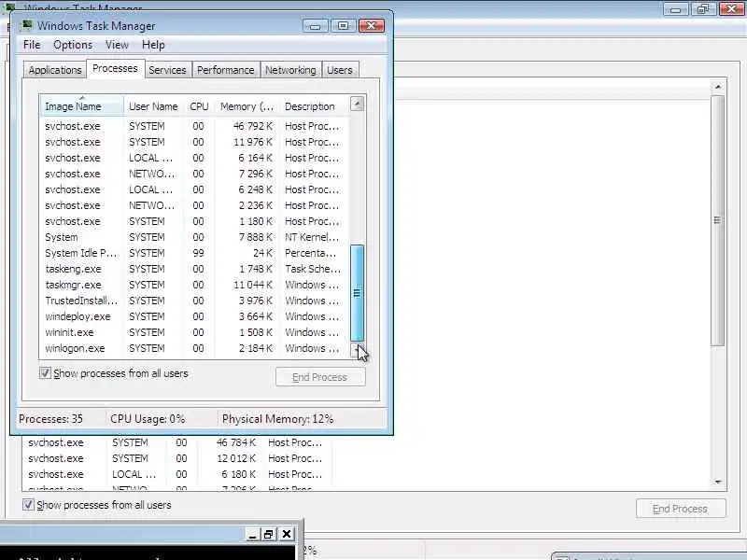The height and width of the screenshot is (560, 747).
Task: Click the 99 CPU value of System Idle
Action: point(198,253)
